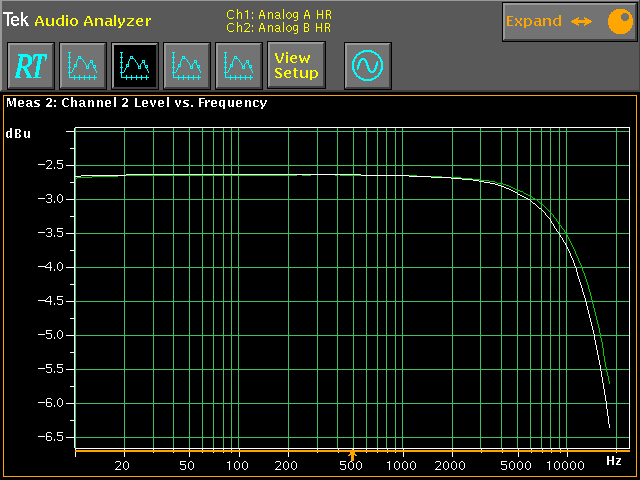Click the 1000 tick label on frequency axis
The height and width of the screenshot is (480, 640).
pyautogui.click(x=402, y=466)
